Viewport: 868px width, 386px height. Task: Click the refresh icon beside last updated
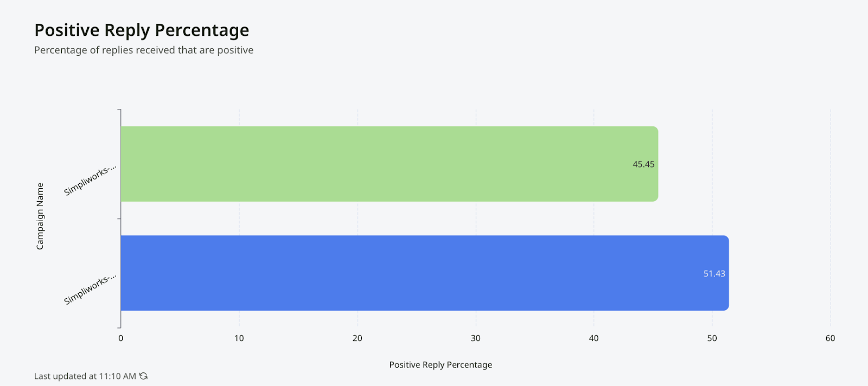(143, 376)
